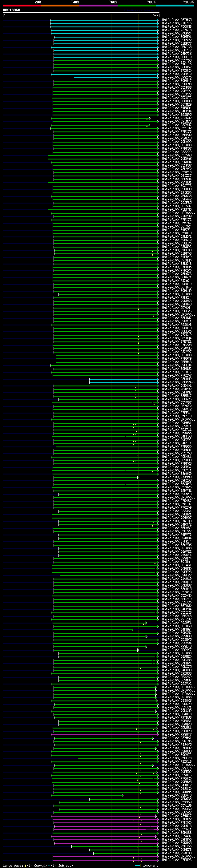The height and width of the screenshot is (868, 197).
Task: Click the short alignment arrowhead of UniRef100_Q7X9N0
Action: [x=138, y=478]
